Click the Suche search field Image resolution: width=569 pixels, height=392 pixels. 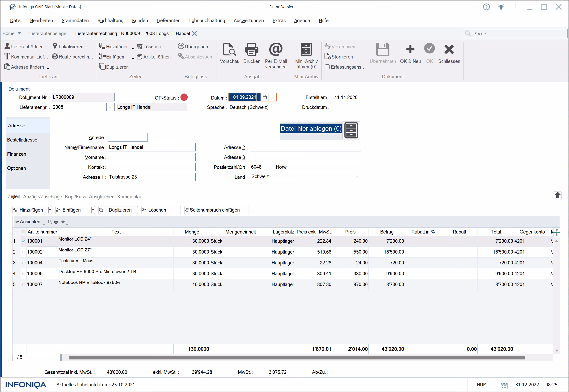(x=515, y=33)
